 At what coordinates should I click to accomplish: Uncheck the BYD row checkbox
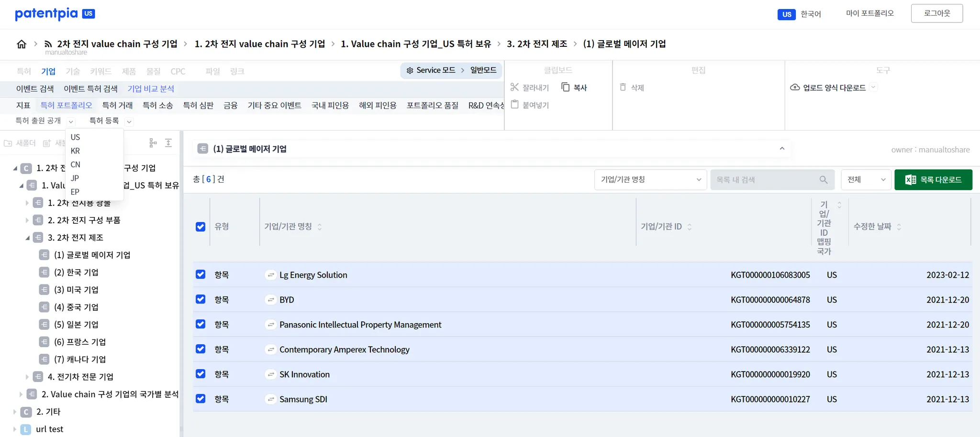[x=200, y=299]
